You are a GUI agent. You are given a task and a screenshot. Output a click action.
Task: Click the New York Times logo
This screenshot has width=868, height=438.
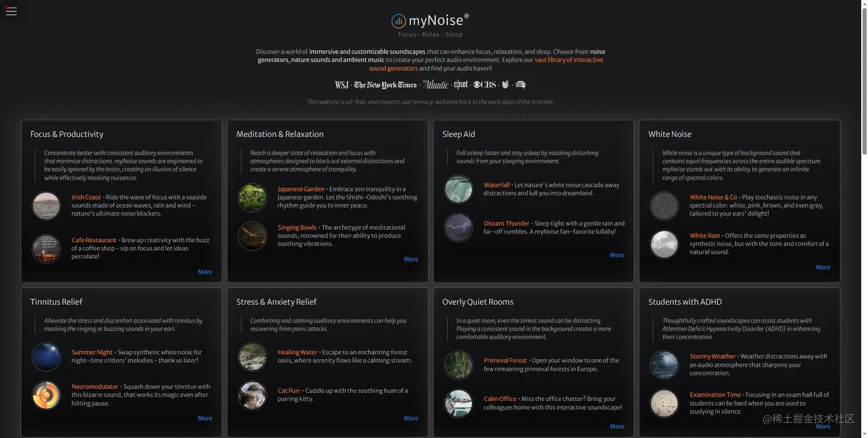[x=385, y=85]
